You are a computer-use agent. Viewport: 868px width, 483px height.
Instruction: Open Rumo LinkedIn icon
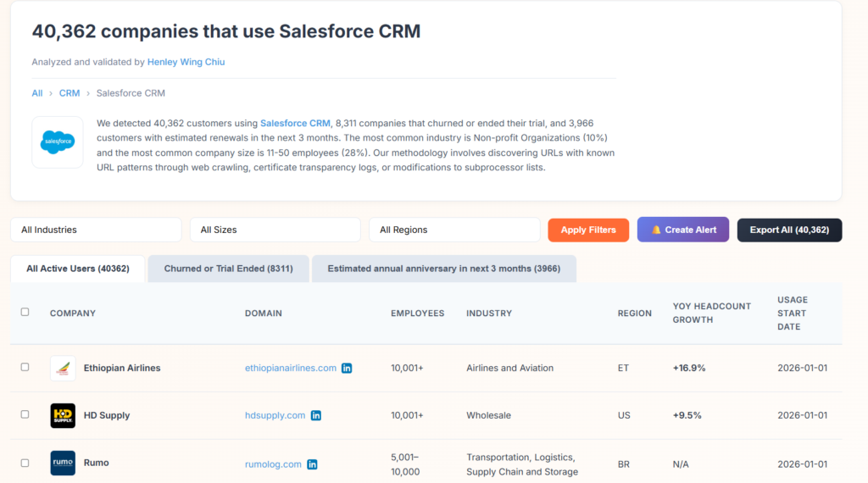312,464
